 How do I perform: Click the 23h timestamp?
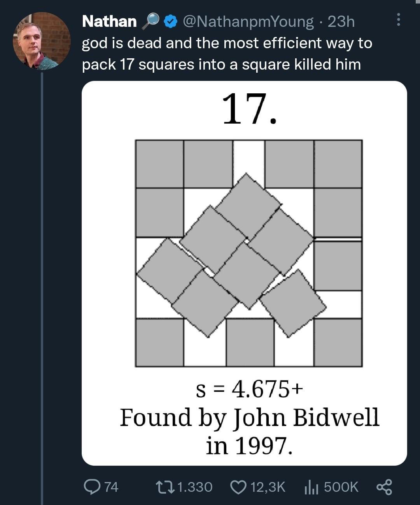(x=341, y=22)
